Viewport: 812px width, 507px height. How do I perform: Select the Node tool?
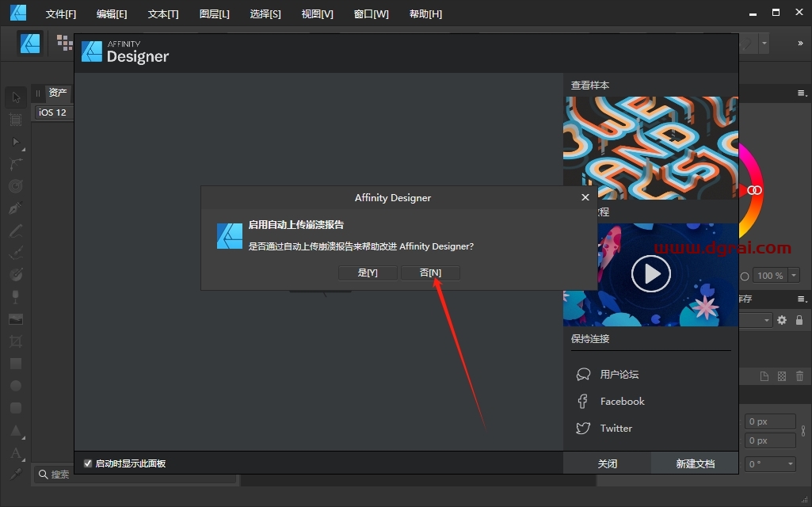click(16, 142)
